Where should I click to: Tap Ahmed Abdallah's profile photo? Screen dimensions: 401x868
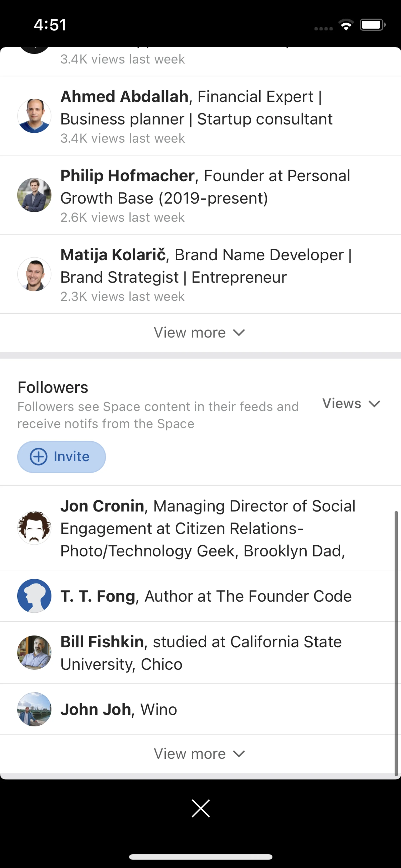pyautogui.click(x=34, y=116)
